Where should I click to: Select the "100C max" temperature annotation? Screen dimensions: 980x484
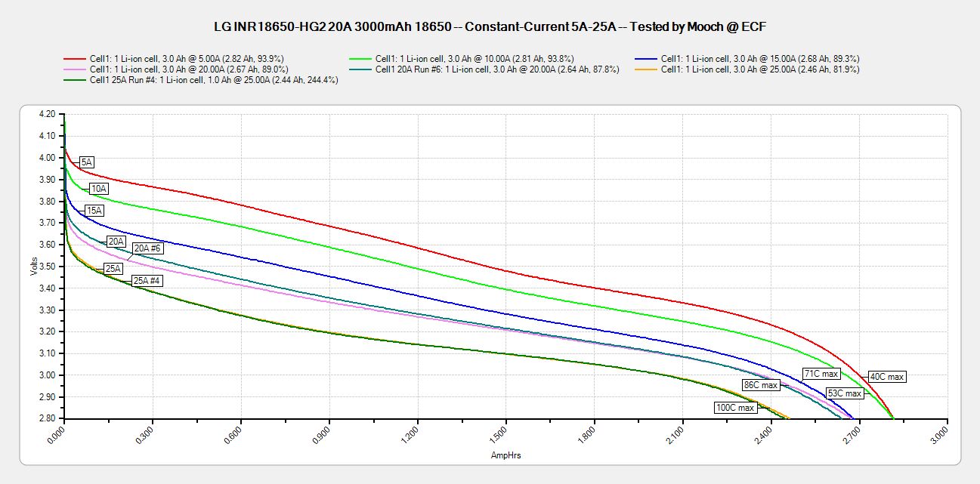click(735, 408)
